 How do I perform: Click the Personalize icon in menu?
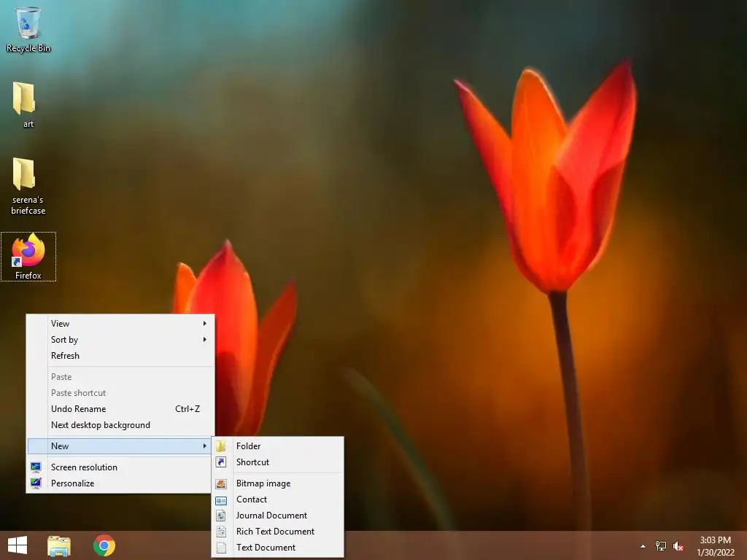coord(36,483)
